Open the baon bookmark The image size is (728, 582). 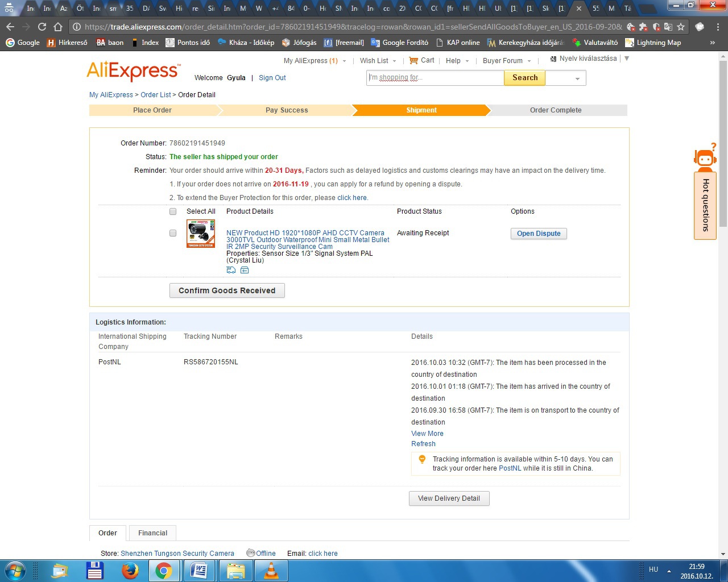pyautogui.click(x=110, y=43)
